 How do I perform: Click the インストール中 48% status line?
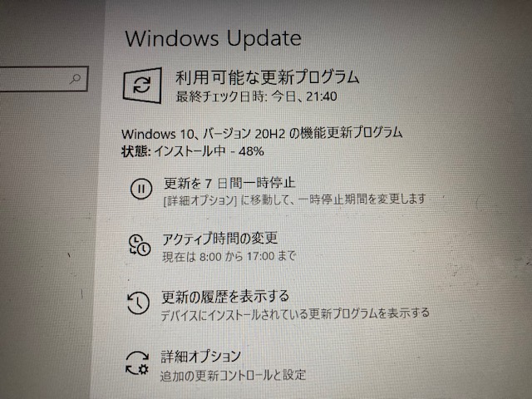coord(193,151)
